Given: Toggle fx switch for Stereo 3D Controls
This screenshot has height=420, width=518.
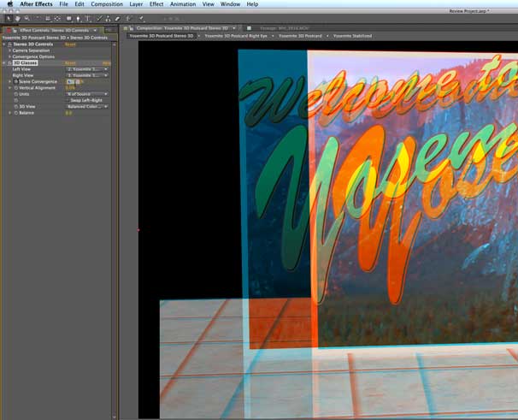Looking at the screenshot, I should pyautogui.click(x=10, y=44).
